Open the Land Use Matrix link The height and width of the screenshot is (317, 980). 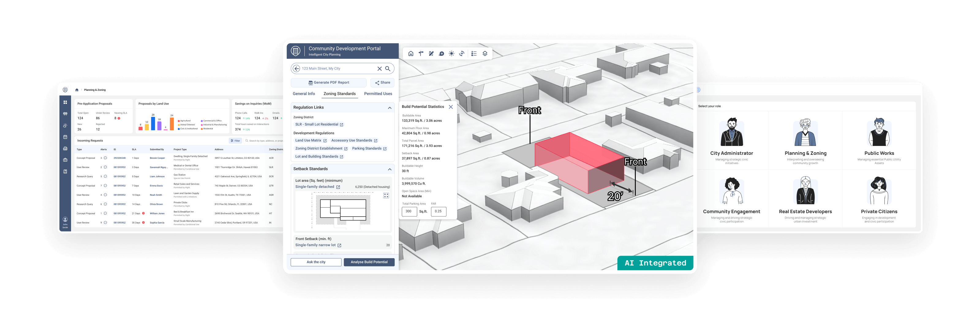[308, 141]
